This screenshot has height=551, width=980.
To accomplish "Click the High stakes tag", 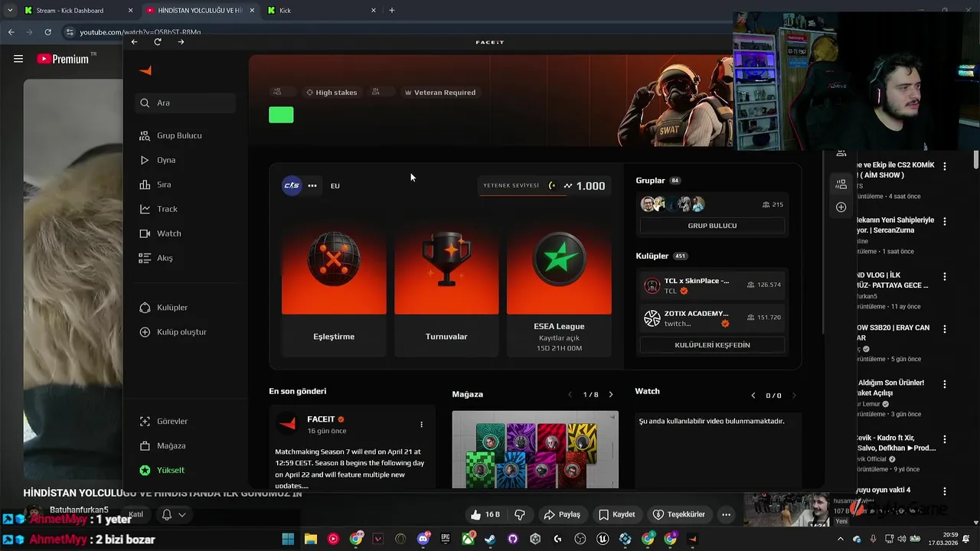I will coord(332,93).
